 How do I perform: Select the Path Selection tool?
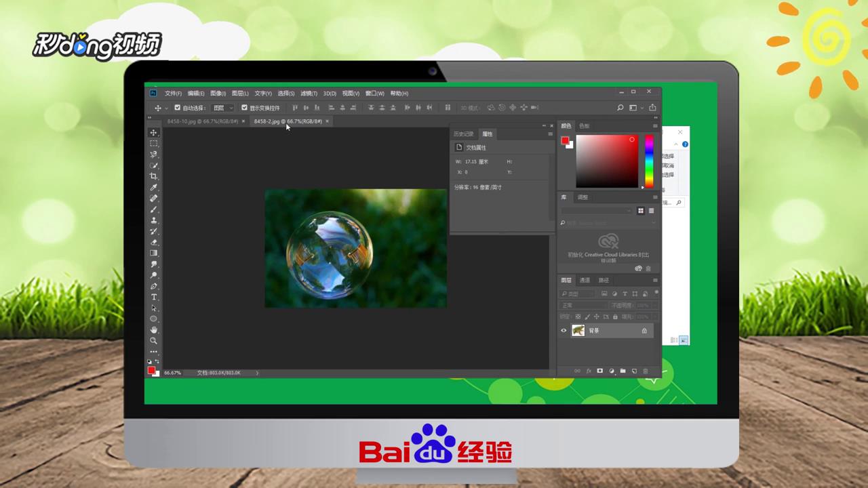pos(154,308)
